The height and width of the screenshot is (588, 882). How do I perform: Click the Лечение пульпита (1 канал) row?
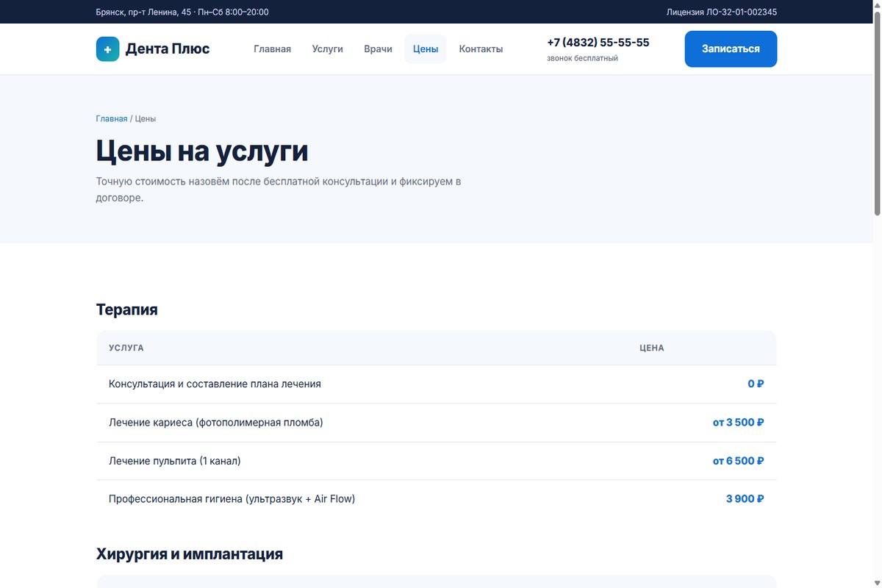437,461
